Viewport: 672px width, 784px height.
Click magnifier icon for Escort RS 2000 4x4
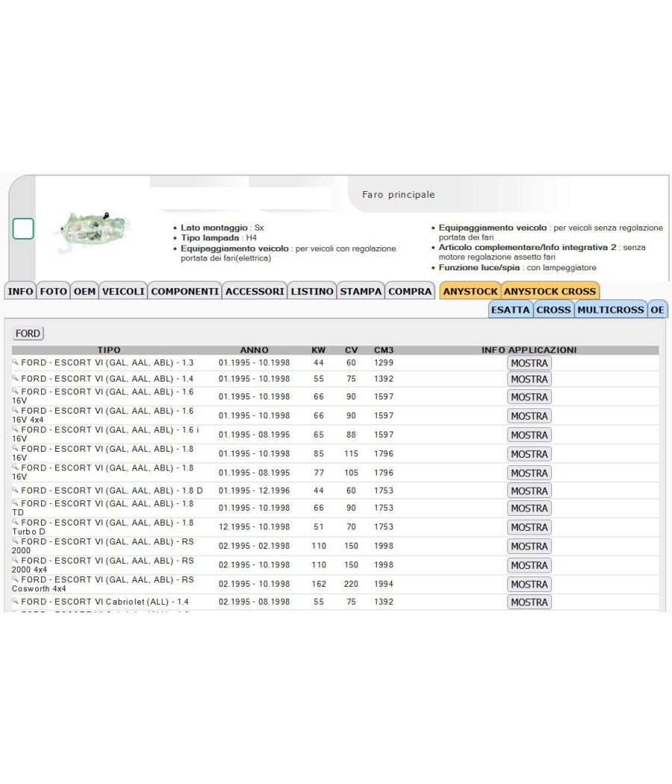[15, 559]
